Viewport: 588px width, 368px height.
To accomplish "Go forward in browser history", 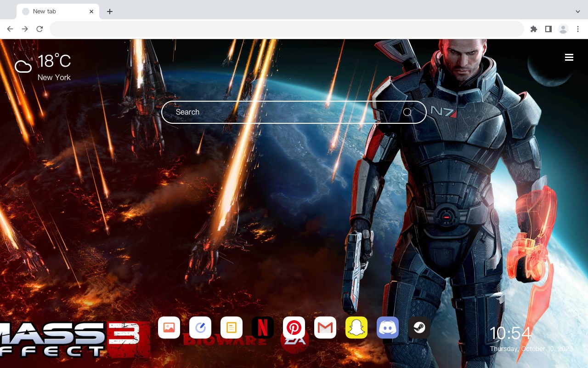I will (25, 29).
